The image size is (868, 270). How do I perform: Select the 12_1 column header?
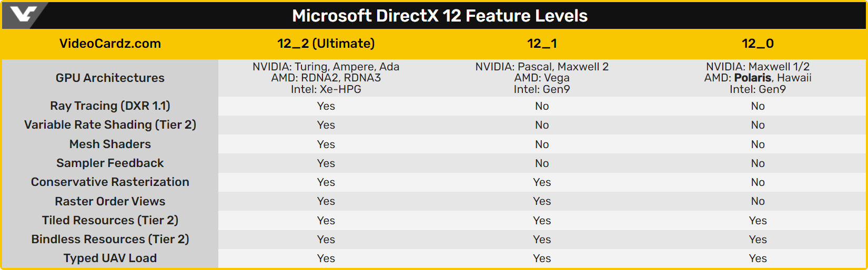point(542,44)
